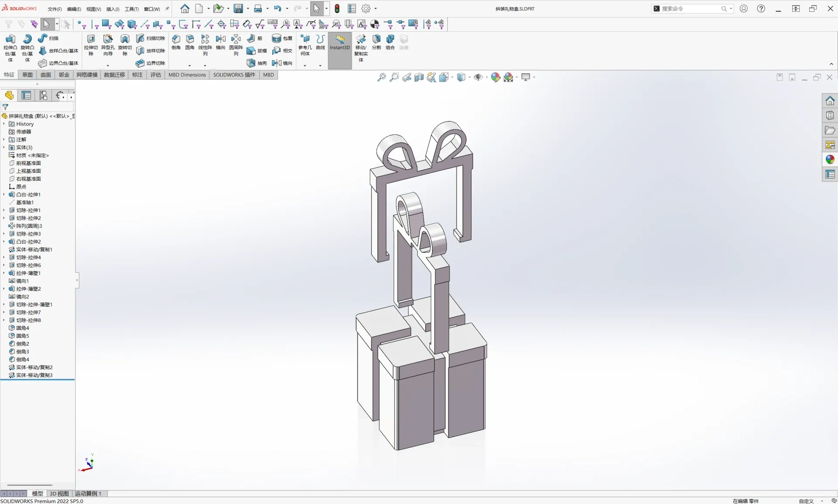
Task: Expand the 凸台-拉伸1 feature node
Action: 4,195
